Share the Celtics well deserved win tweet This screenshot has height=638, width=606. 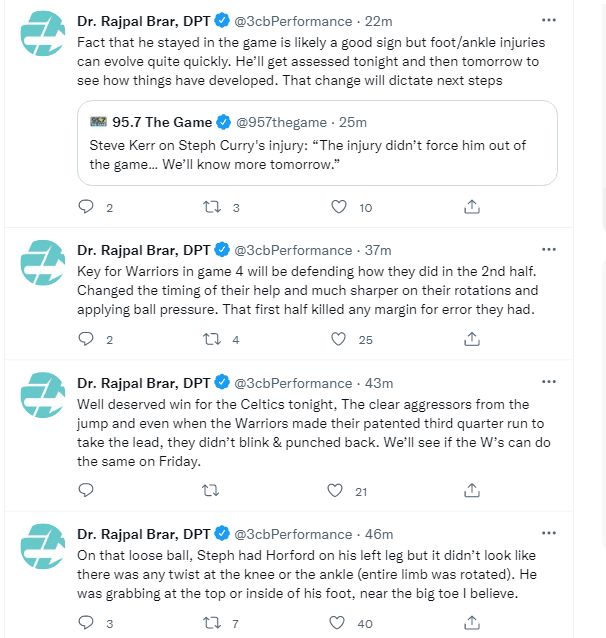pos(471,490)
